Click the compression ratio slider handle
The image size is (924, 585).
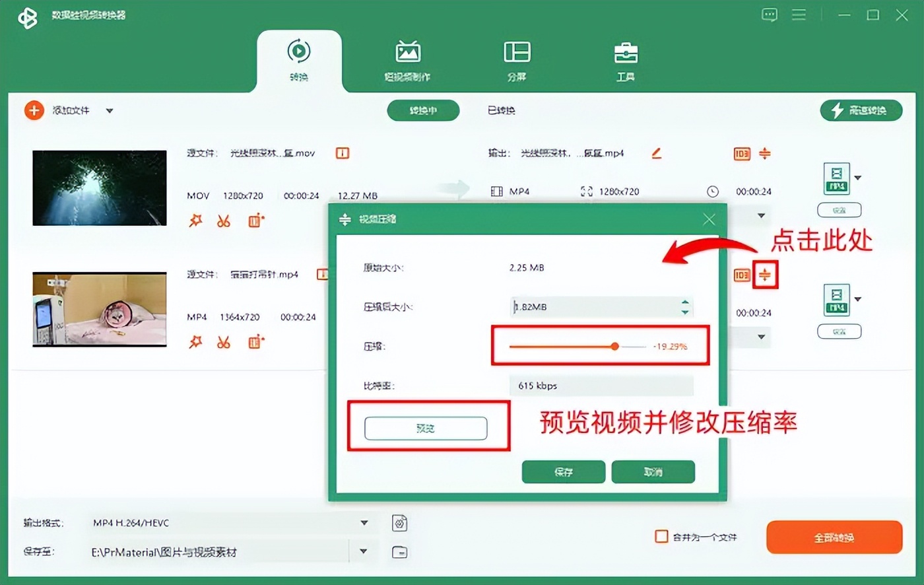click(x=614, y=346)
